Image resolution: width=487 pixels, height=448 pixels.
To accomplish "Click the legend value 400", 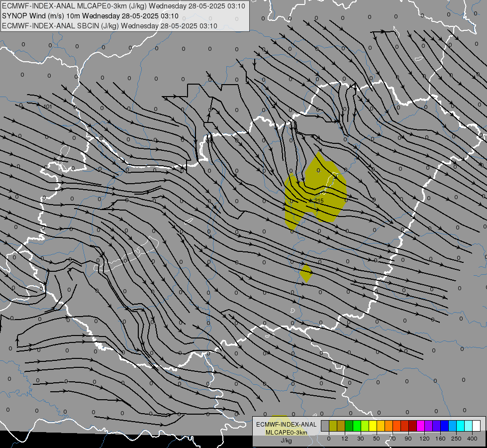I will [472, 439].
